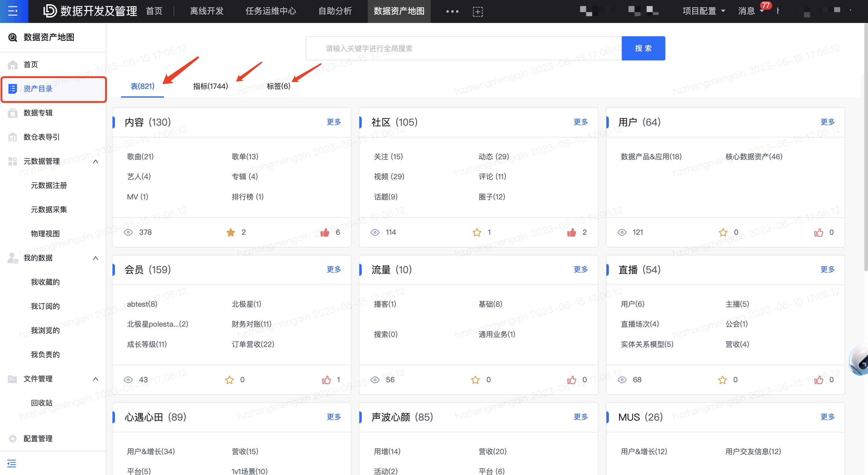This screenshot has height=475, width=868.
Task: Open 自助分析 in top navigation
Action: [x=335, y=11]
